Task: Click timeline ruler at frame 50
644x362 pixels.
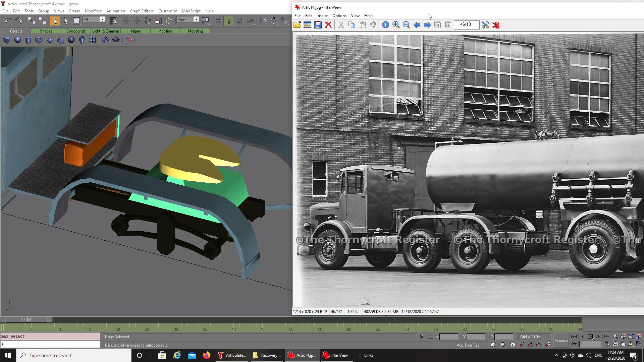Action: [291, 328]
